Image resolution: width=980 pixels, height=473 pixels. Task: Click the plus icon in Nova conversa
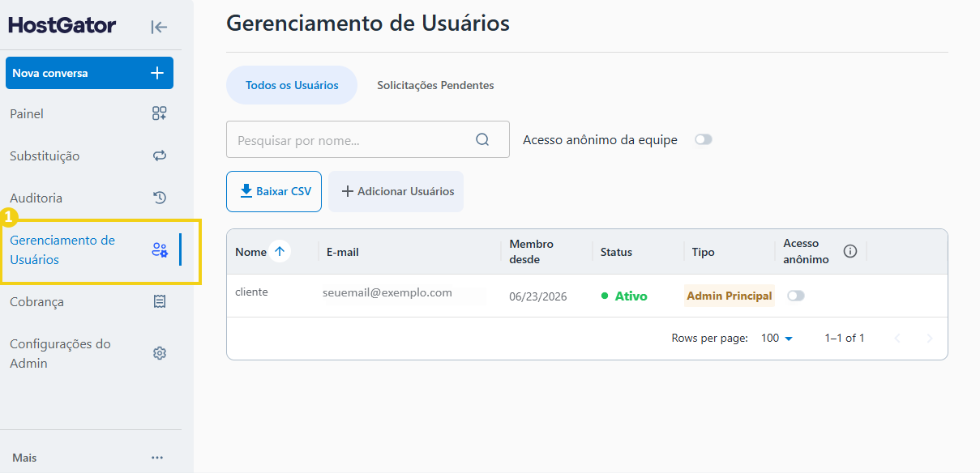(157, 73)
